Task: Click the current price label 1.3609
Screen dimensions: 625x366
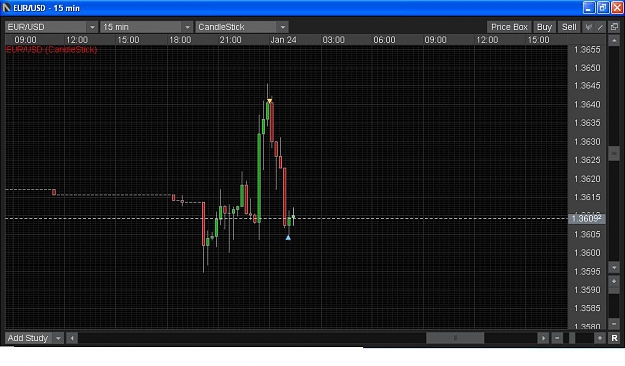Action: [x=586, y=218]
